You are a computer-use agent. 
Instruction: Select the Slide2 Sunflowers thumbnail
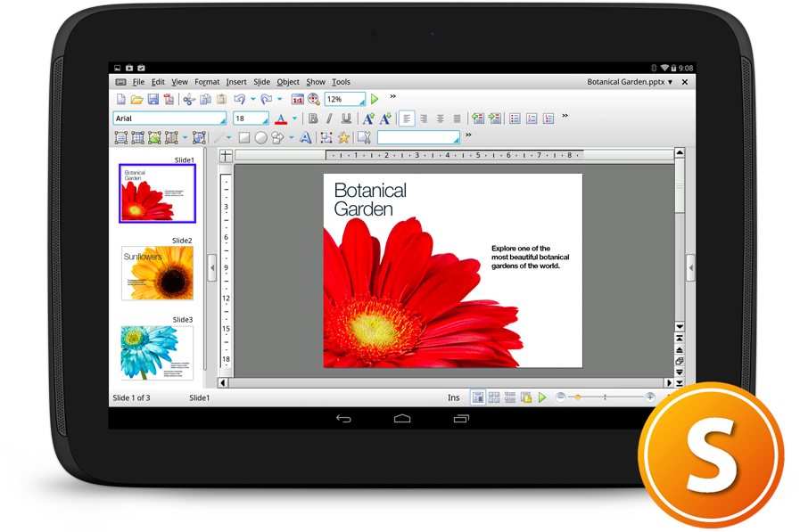pos(157,274)
